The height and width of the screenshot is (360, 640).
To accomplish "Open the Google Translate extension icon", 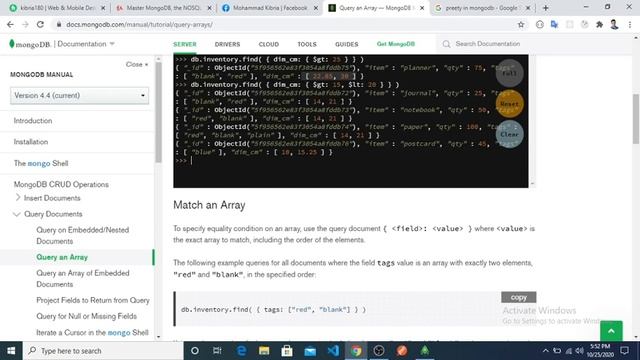I will click(554, 24).
